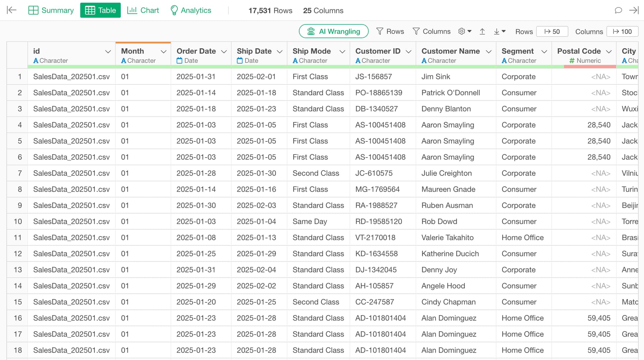Launch the AI Wrangling button
The image size is (644, 360).
point(333,32)
